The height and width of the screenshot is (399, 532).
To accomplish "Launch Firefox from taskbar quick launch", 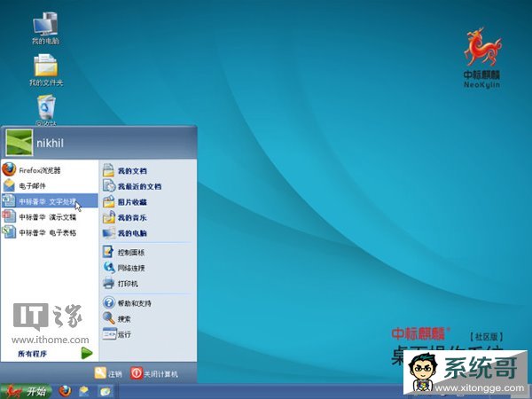I will tap(65, 391).
